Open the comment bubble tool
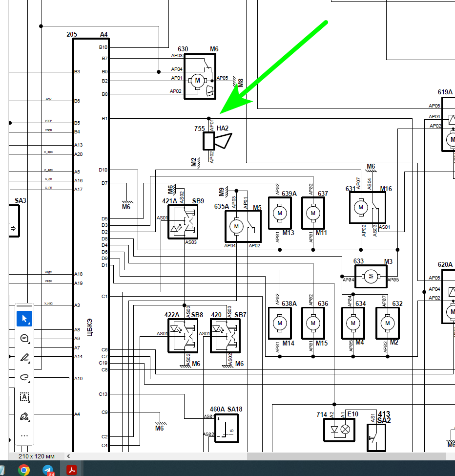 click(24, 338)
